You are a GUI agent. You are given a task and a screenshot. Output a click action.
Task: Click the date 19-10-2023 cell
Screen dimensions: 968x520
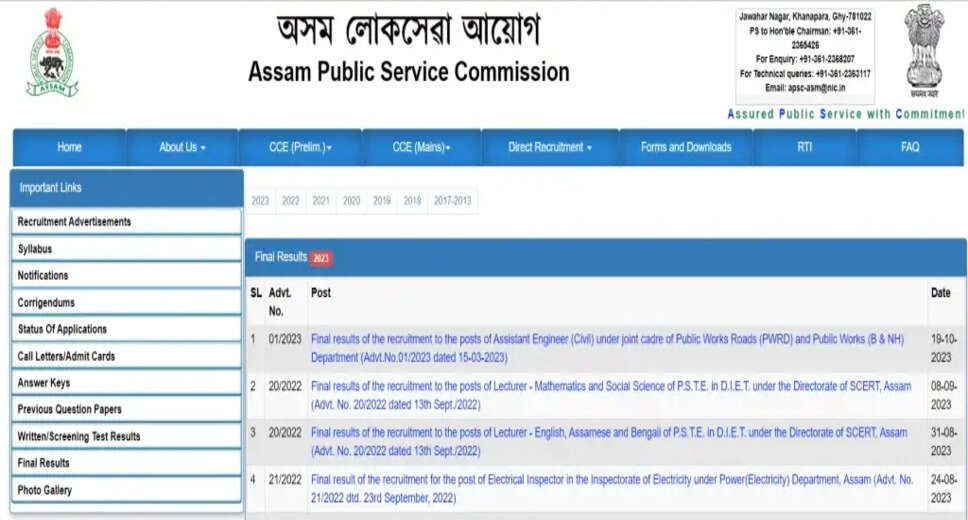(x=944, y=348)
